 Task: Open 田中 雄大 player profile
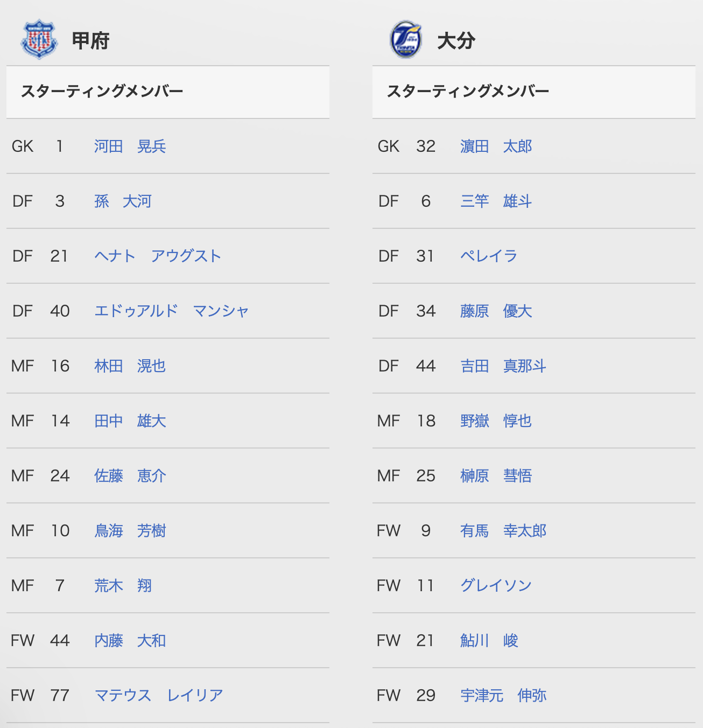(x=130, y=421)
